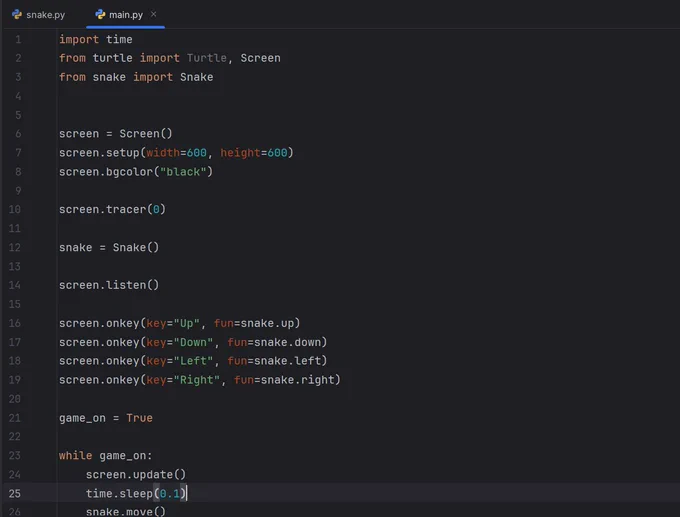Click the "Left" key string
This screenshot has width=680, height=517.
[x=193, y=361]
